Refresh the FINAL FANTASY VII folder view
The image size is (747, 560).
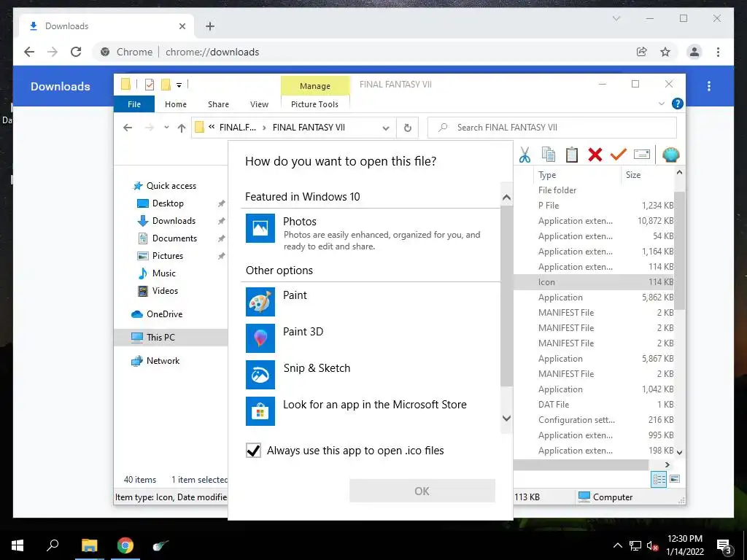click(x=407, y=128)
